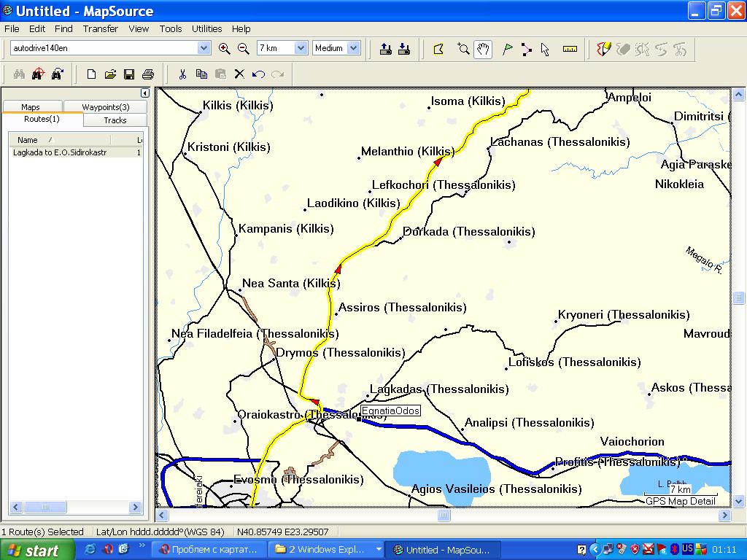The height and width of the screenshot is (560, 747).
Task: Select the Hand pan tool
Action: click(x=482, y=49)
